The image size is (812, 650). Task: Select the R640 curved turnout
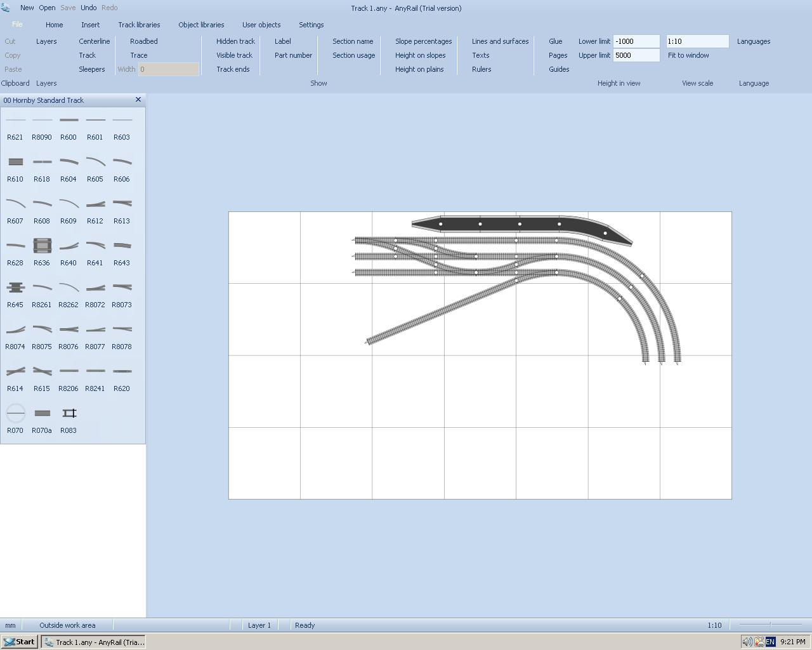69,252
